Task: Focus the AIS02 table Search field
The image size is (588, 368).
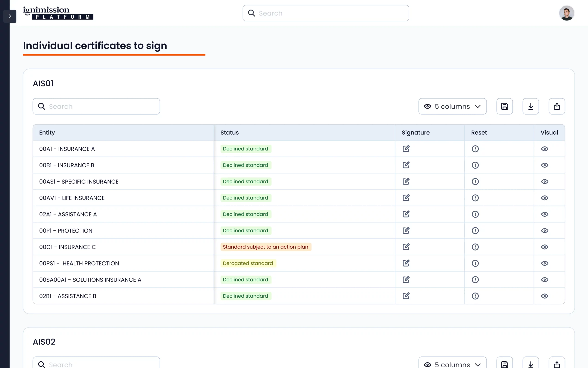Action: (x=96, y=363)
